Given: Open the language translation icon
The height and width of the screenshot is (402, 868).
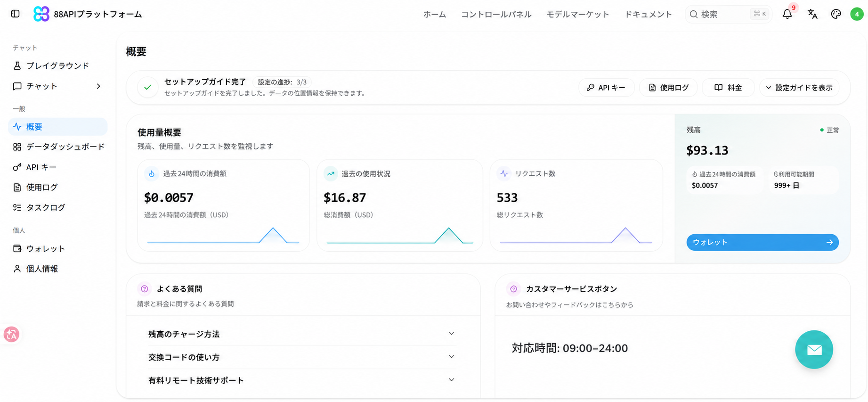Looking at the screenshot, I should (812, 14).
